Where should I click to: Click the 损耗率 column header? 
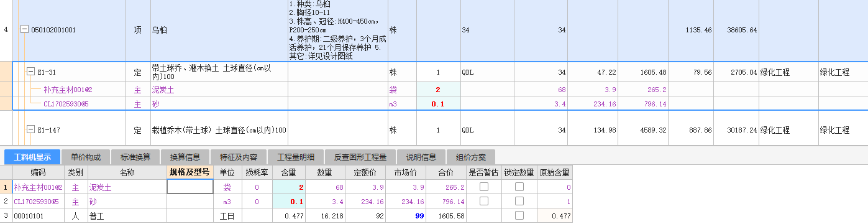point(257,172)
